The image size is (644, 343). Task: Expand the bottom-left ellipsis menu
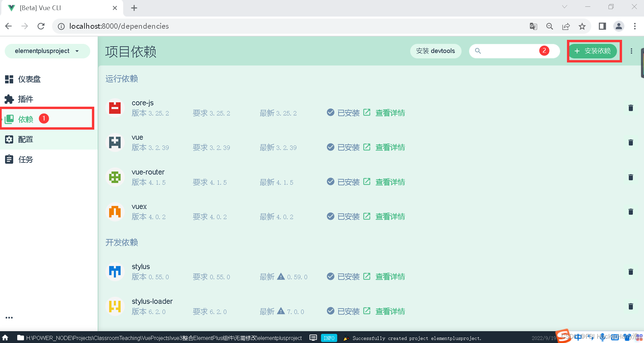click(x=9, y=317)
